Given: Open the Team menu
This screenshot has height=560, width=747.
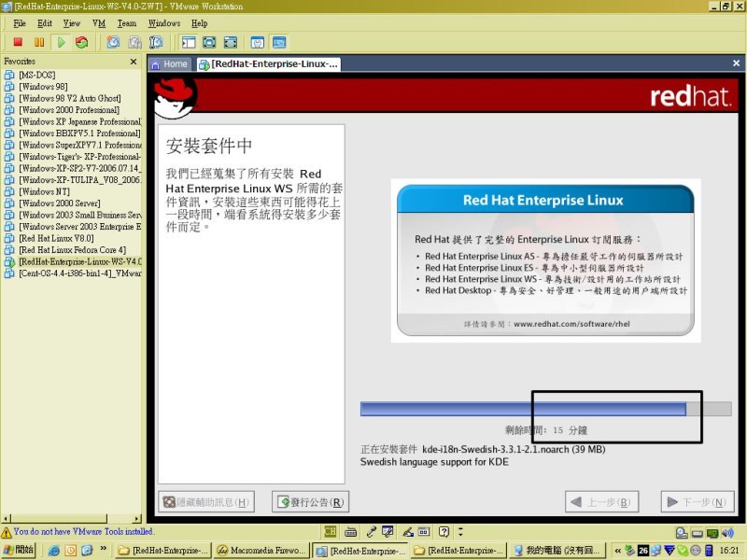Looking at the screenshot, I should pyautogui.click(x=127, y=23).
